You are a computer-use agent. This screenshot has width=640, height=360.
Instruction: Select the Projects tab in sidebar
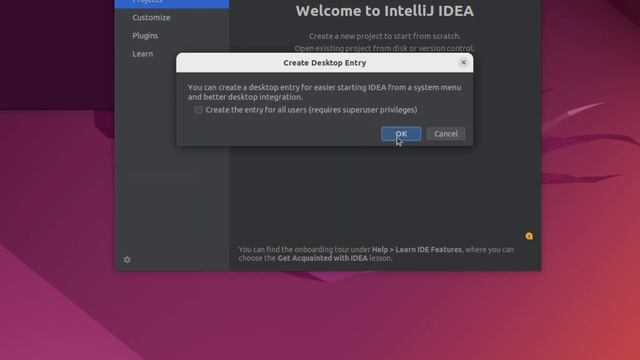click(x=172, y=3)
